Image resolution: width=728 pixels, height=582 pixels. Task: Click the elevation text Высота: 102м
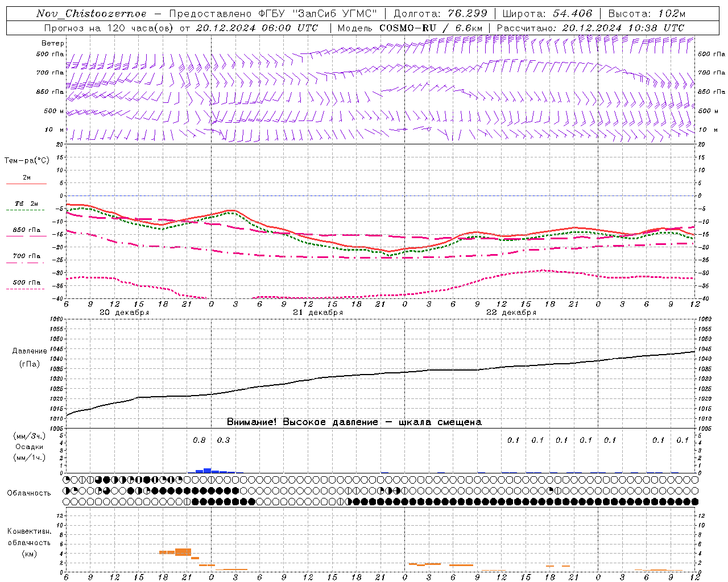(647, 14)
